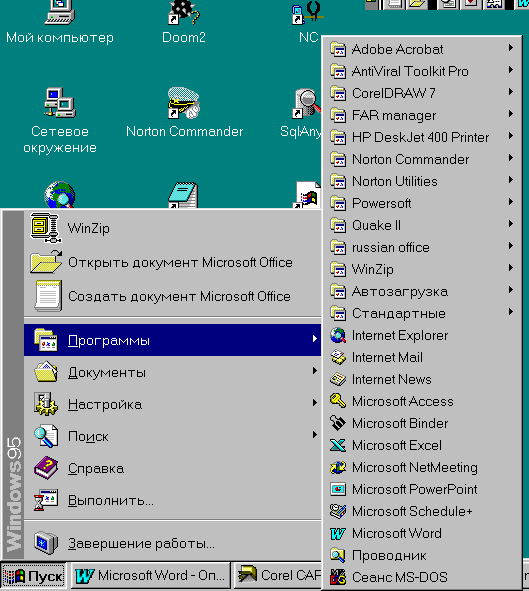Expand the CorelDRAW 7 submenu arrow
Image resolution: width=529 pixels, height=591 pixels.
point(511,92)
